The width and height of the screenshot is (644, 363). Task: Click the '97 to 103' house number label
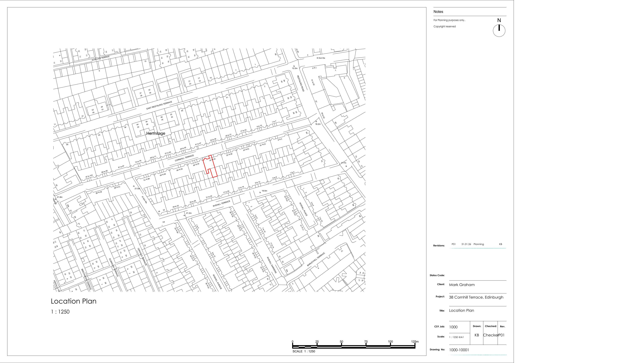coord(89,176)
